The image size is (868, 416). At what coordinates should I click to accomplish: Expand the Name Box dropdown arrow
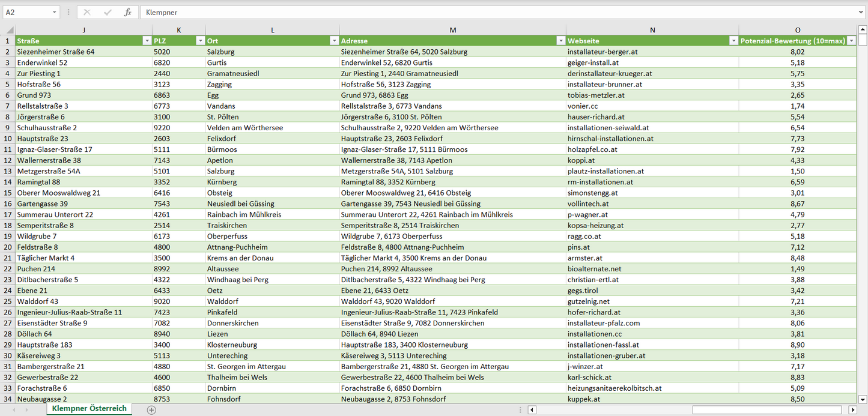(x=55, y=12)
